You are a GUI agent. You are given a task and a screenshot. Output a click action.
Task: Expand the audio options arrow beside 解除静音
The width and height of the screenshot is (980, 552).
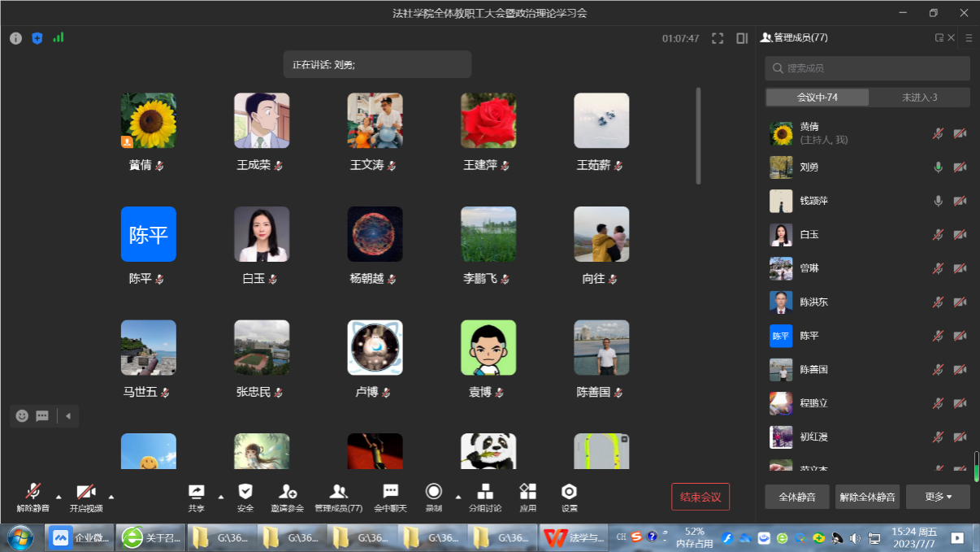coord(59,496)
